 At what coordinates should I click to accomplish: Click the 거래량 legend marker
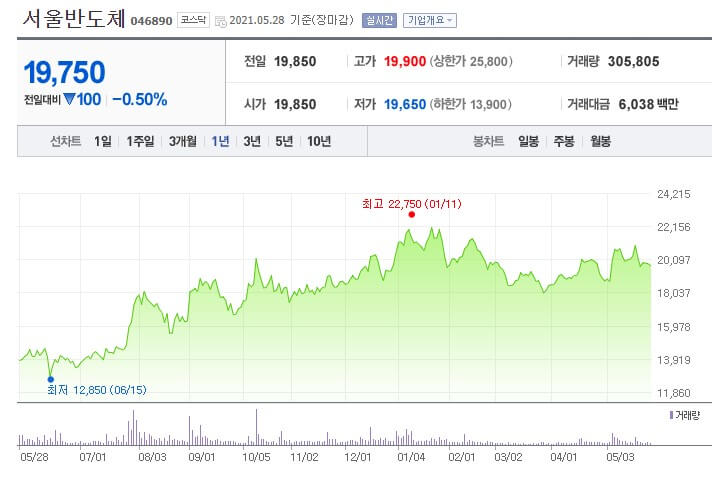[672, 415]
